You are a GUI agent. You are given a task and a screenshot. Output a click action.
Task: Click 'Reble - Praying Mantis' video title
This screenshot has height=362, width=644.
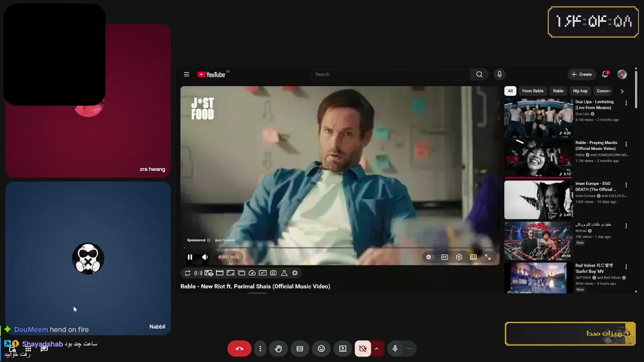[597, 146]
